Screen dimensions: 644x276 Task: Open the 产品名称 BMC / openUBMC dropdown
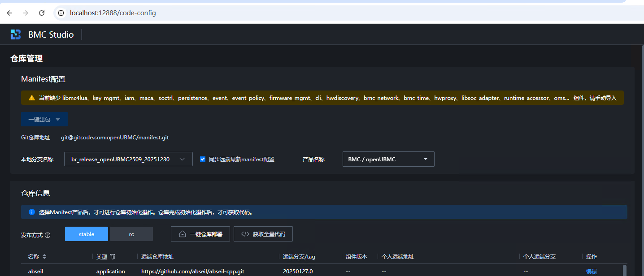pos(388,159)
